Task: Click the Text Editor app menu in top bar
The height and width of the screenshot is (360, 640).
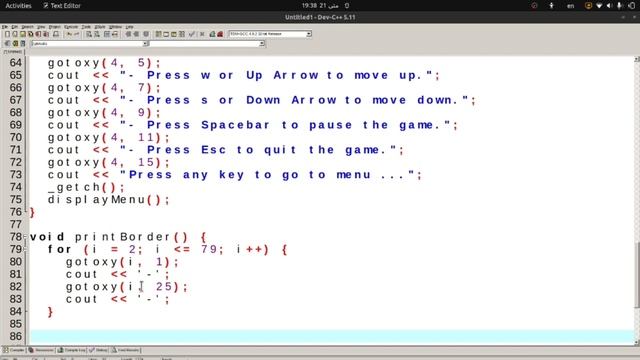Action: tap(62, 6)
